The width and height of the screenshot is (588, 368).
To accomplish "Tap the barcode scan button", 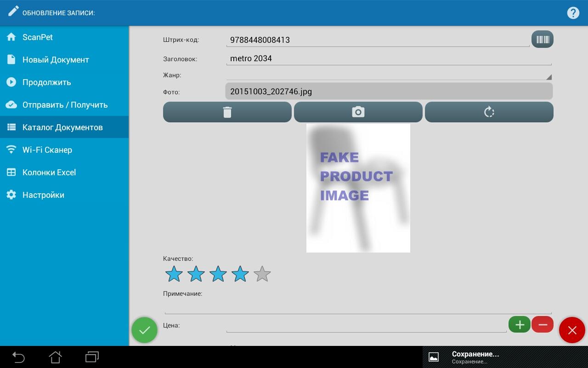I will 543,40.
